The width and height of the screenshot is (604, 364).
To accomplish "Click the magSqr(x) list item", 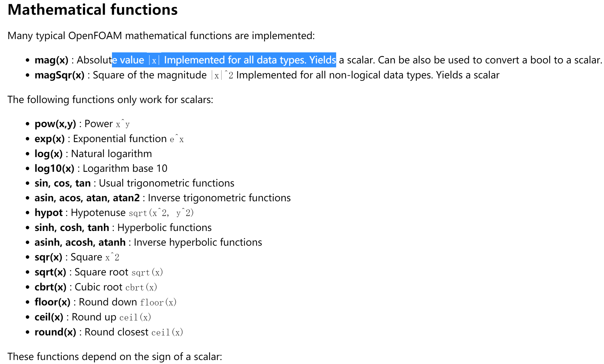I will coord(267,75).
